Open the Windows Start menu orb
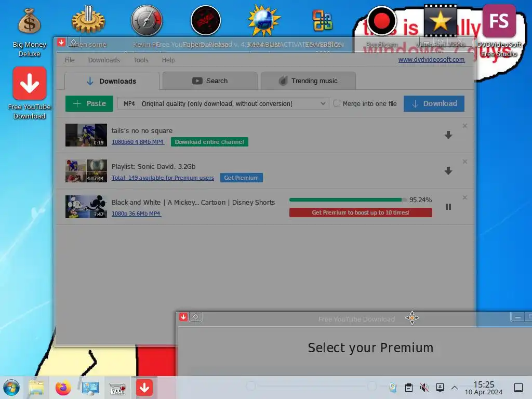 11,388
